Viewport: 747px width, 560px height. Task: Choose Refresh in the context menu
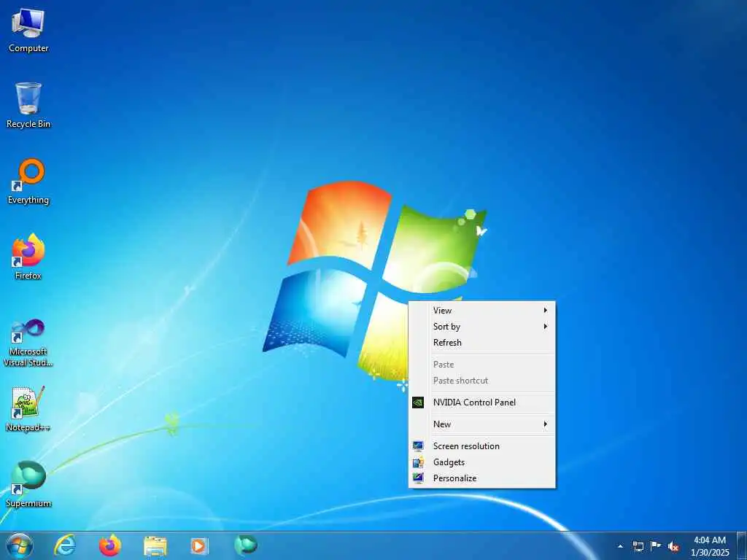[x=481, y=343]
